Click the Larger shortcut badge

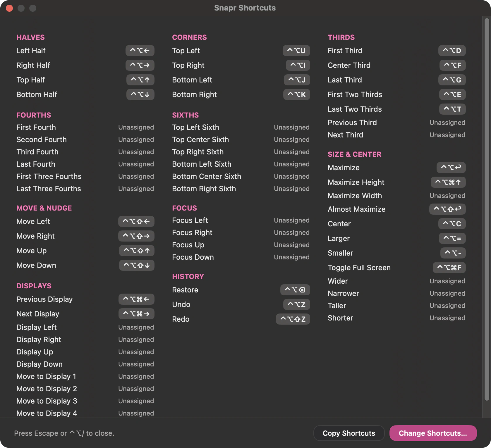pos(452,238)
